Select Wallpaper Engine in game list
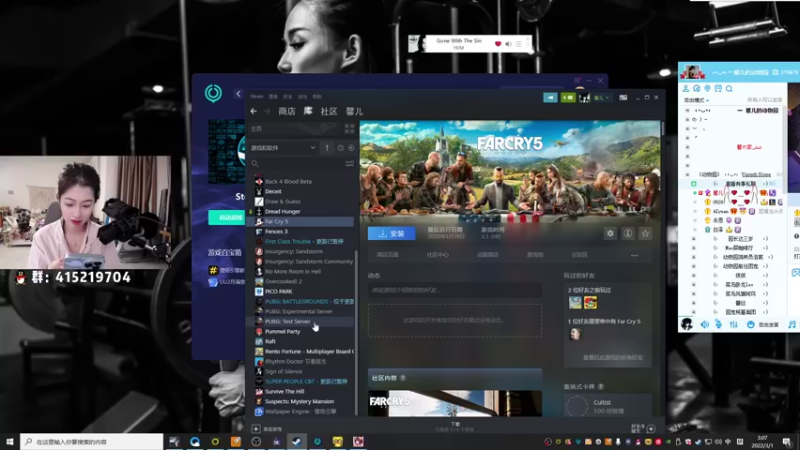The height and width of the screenshot is (450, 800). (x=302, y=411)
